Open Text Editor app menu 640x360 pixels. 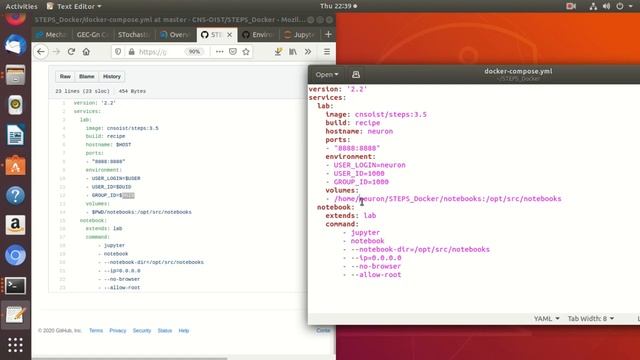[x=74, y=6]
